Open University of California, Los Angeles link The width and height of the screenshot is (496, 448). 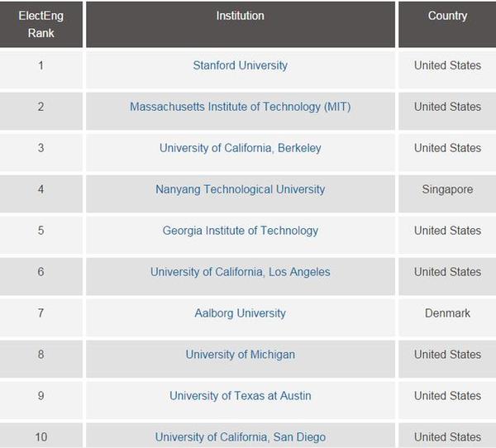coord(240,272)
